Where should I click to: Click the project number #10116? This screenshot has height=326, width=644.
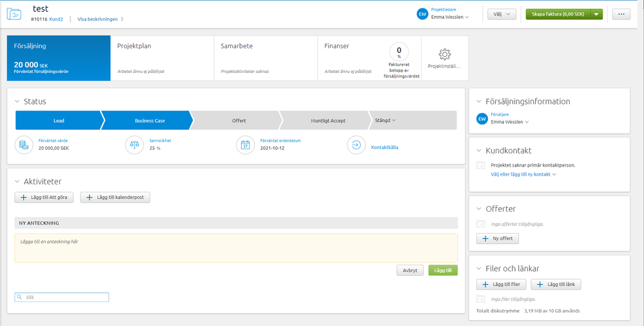39,19
